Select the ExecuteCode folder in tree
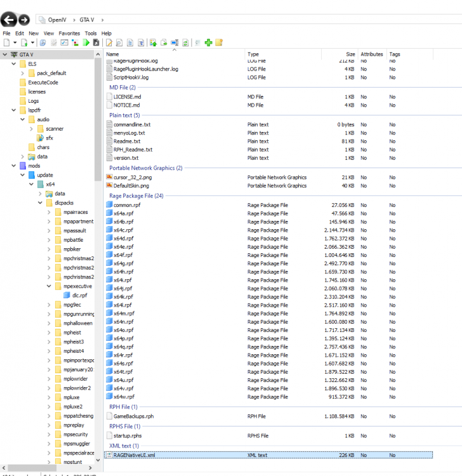The image size is (462, 476). (x=43, y=83)
